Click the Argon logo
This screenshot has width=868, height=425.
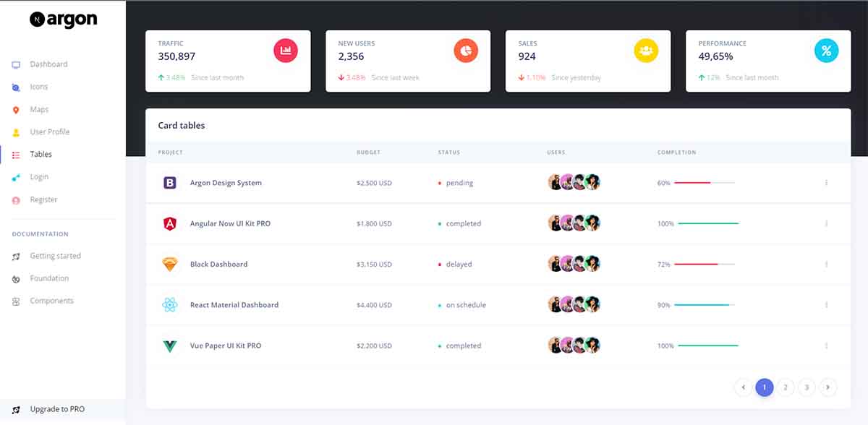tap(63, 20)
